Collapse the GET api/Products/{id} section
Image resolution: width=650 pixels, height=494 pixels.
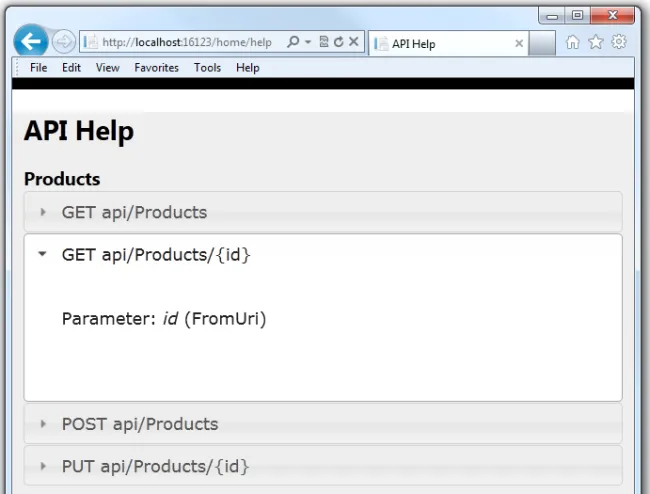tap(42, 255)
